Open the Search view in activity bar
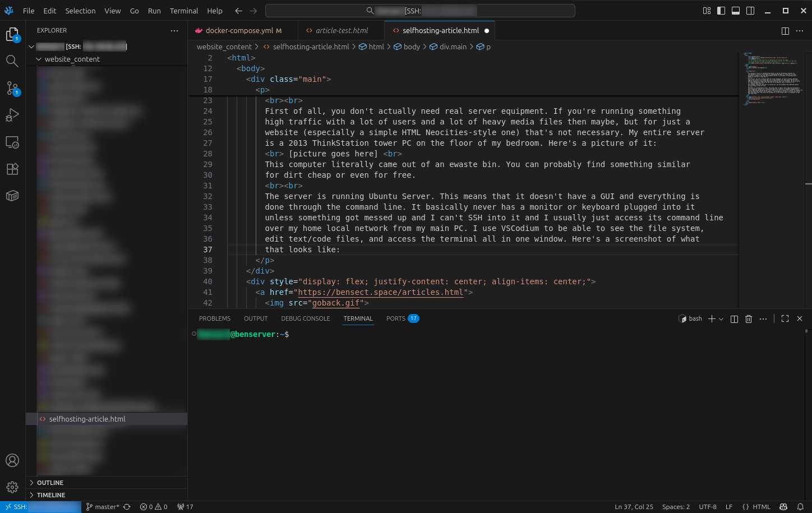The image size is (812, 513). pos(12,61)
